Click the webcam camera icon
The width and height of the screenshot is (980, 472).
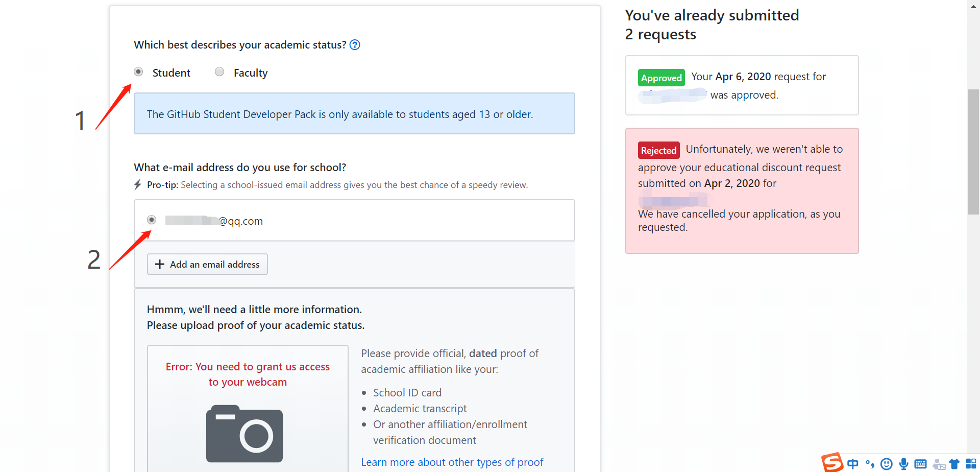coord(244,434)
